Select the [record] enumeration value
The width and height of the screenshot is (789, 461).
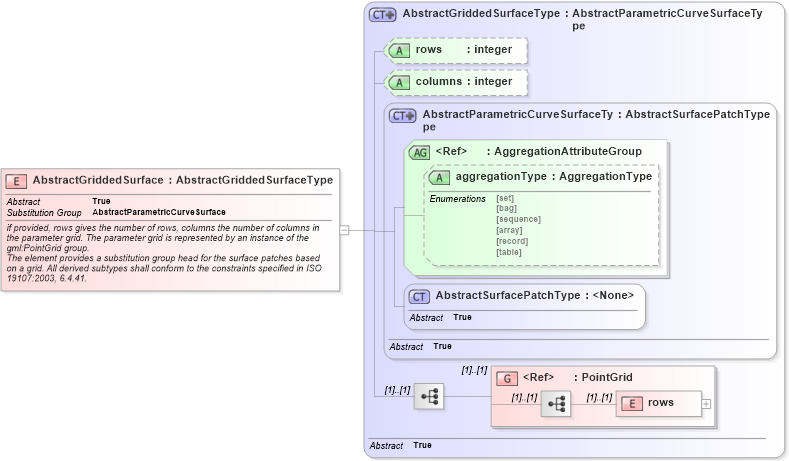512,241
